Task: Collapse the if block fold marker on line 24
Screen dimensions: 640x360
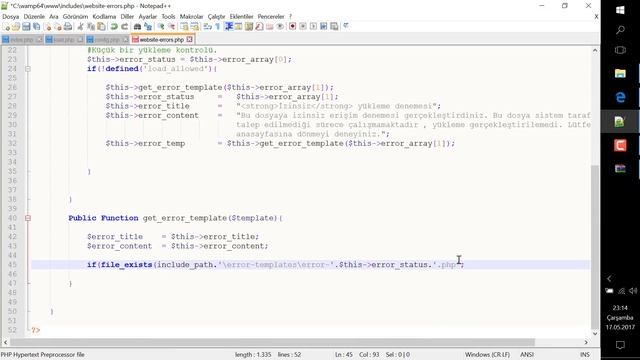Action: point(28,69)
